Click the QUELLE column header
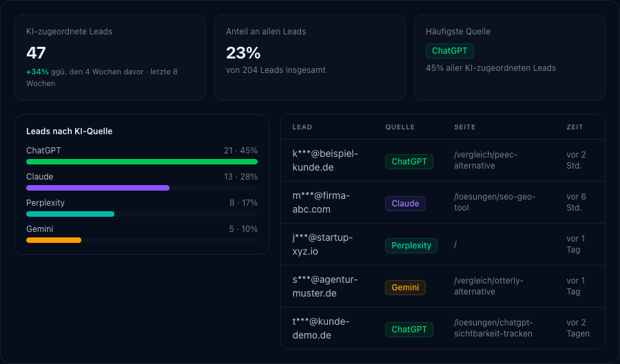The image size is (620, 364). point(400,127)
